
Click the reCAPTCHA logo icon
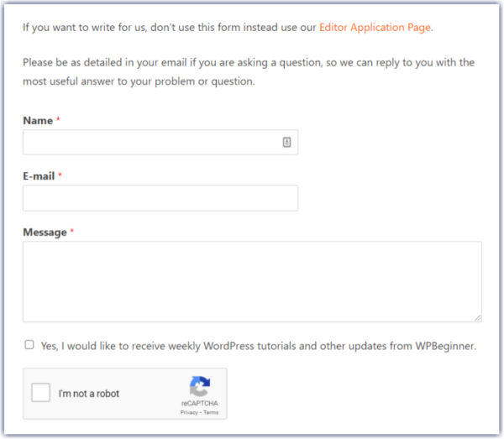click(200, 386)
